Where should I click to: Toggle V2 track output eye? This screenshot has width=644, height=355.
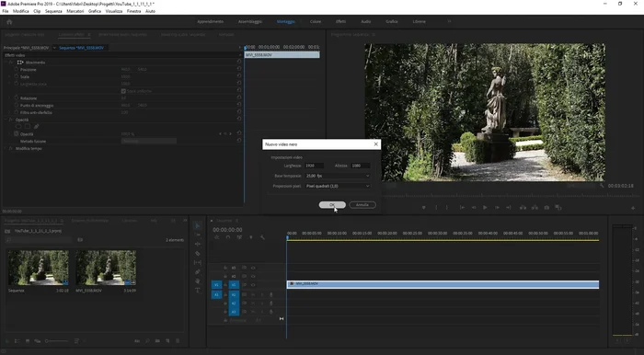(253, 277)
